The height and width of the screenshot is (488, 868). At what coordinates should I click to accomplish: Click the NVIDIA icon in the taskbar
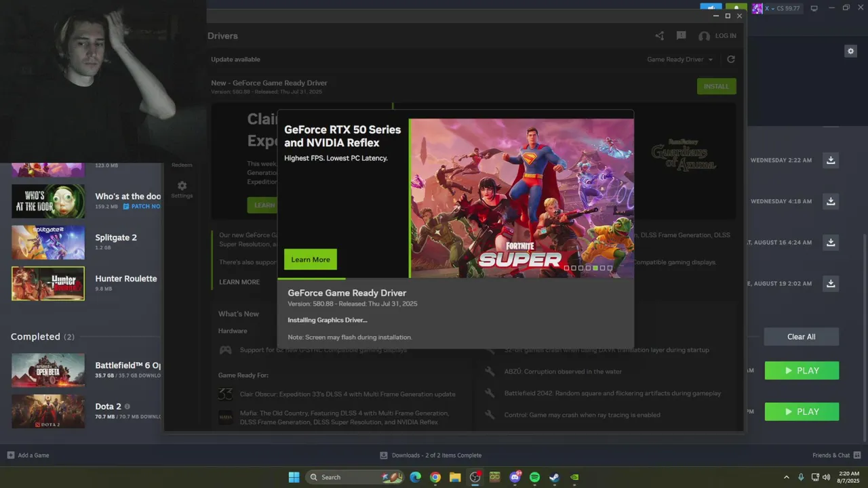pyautogui.click(x=574, y=477)
